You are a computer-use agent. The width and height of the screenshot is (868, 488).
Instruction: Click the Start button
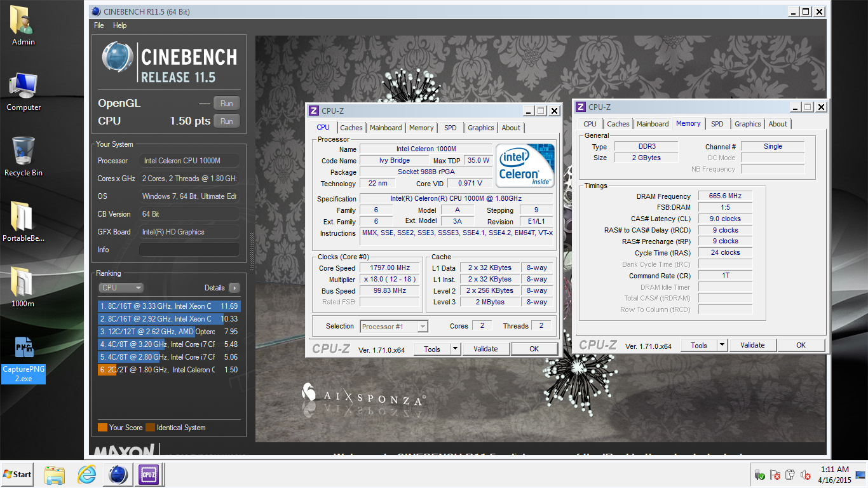(17, 474)
